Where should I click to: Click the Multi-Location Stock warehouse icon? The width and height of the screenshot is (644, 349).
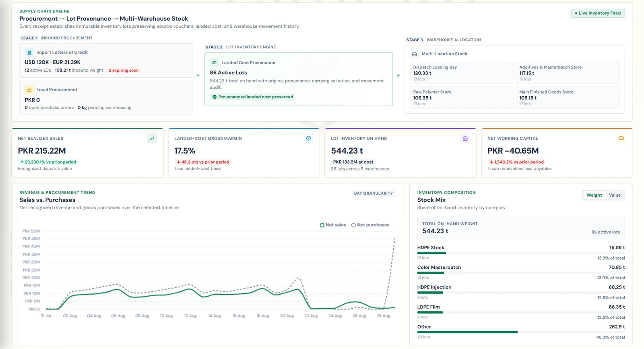pyautogui.click(x=415, y=54)
